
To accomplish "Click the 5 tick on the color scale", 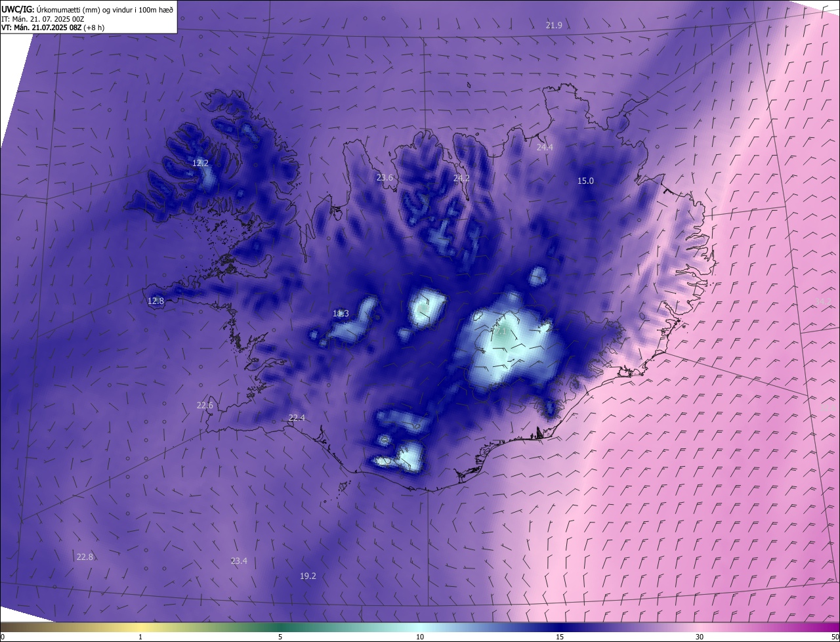I will (x=280, y=637).
